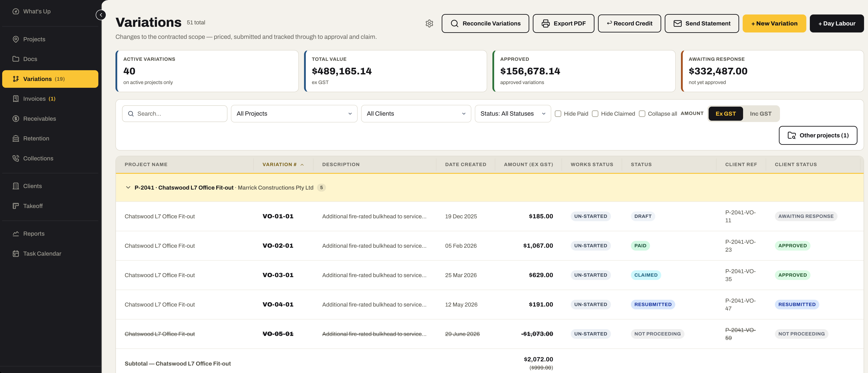The width and height of the screenshot is (868, 373).
Task: Click the Docs folder icon
Action: 16,59
